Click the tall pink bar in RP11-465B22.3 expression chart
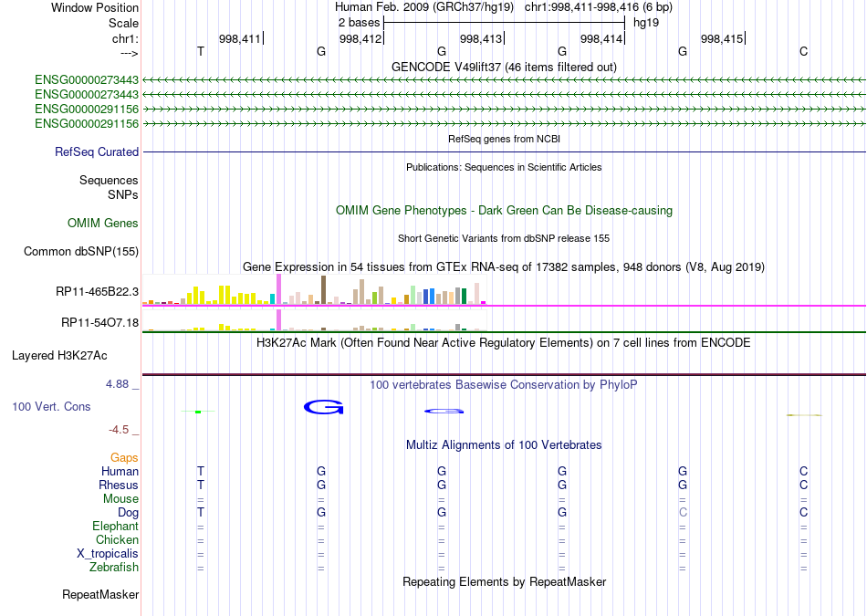867x616 pixels. coord(278,289)
